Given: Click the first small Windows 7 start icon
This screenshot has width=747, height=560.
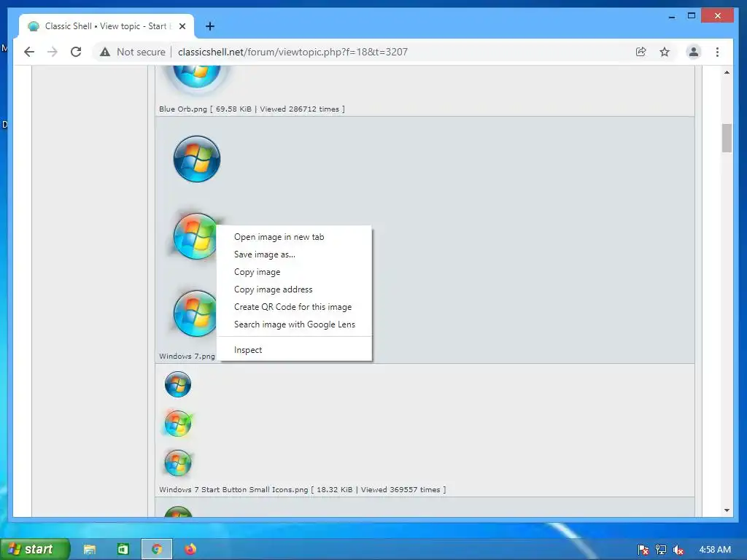Looking at the screenshot, I should [x=178, y=384].
